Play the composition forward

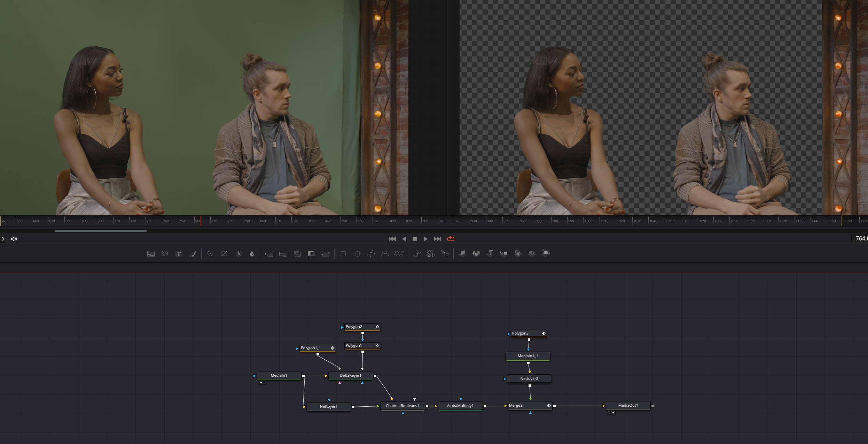click(x=425, y=239)
